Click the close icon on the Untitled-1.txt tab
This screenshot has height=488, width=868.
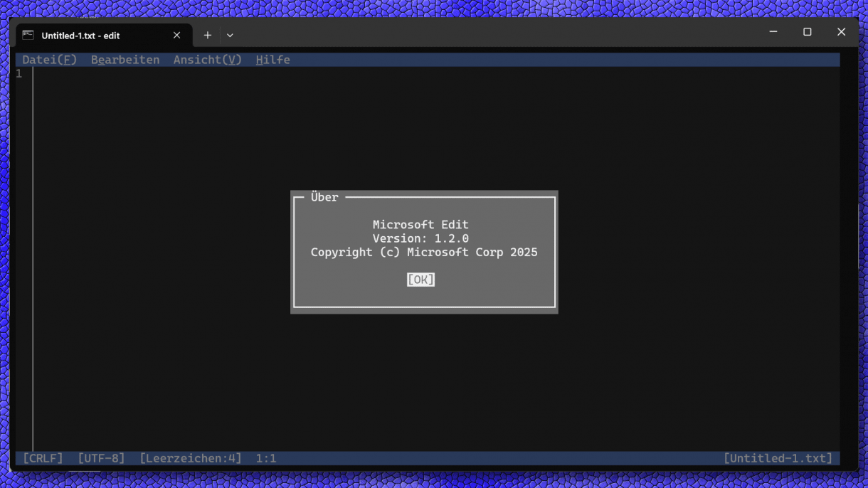(x=176, y=34)
